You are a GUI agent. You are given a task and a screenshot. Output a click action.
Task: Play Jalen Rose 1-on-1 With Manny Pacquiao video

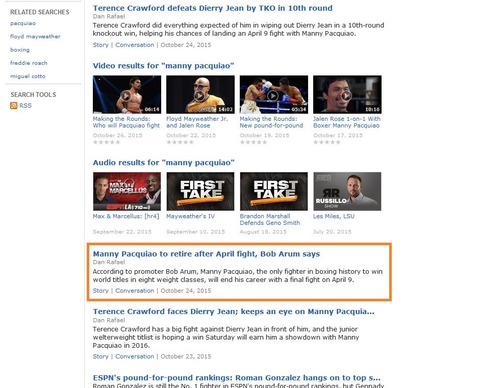coord(347,95)
